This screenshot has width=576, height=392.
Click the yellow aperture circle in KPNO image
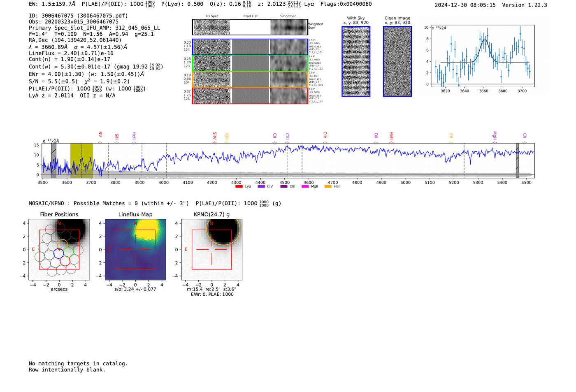click(223, 229)
